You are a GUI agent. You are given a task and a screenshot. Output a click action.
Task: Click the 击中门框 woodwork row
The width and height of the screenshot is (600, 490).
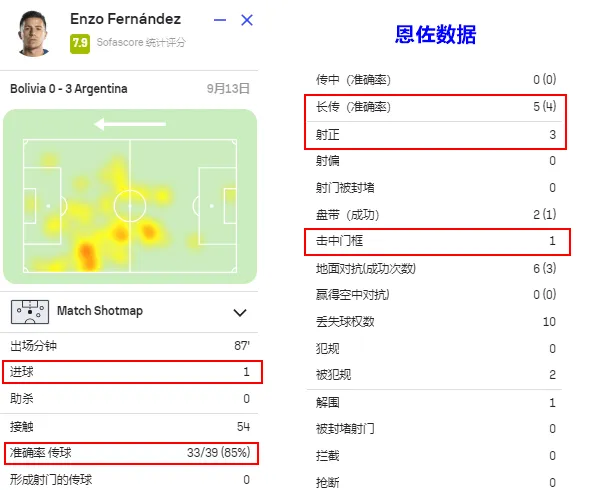437,242
